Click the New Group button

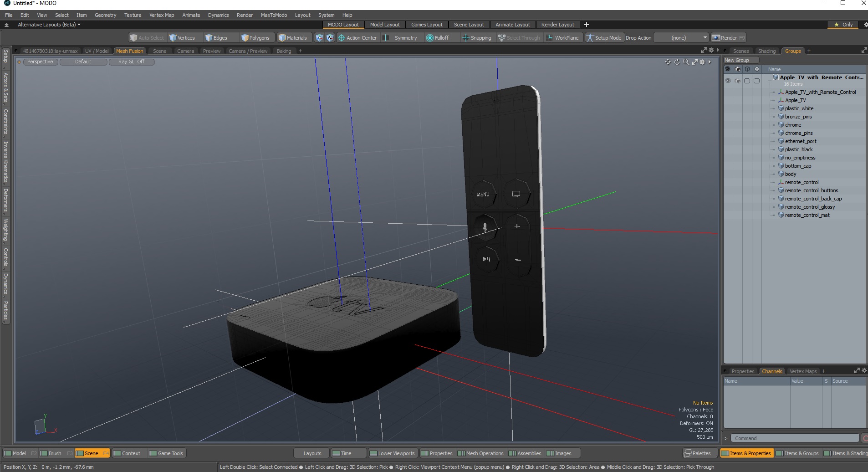pos(741,60)
